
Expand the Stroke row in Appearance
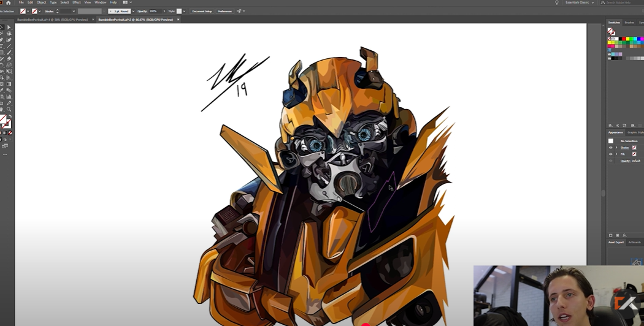(616, 148)
